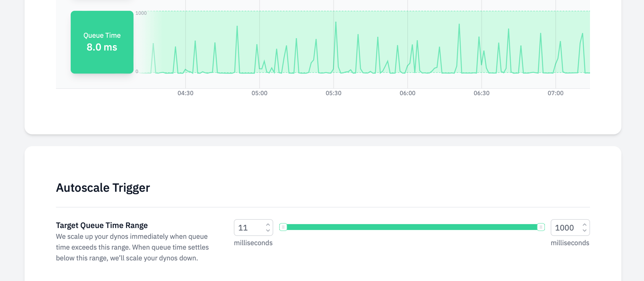
Task: Click the 07:00 time label on chart axis
Action: point(555,93)
